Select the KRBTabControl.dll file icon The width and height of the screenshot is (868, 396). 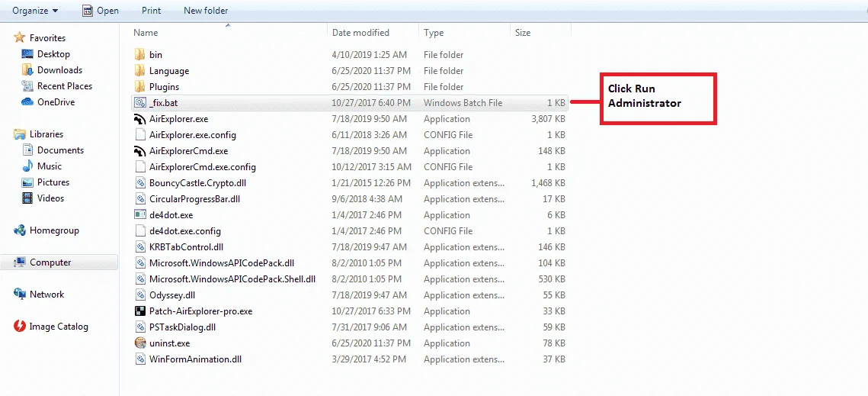point(139,247)
